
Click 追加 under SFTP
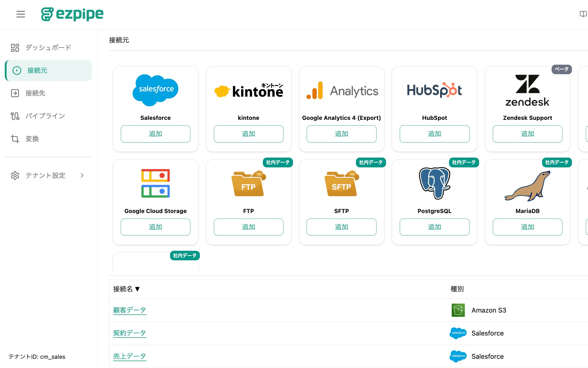(x=341, y=227)
